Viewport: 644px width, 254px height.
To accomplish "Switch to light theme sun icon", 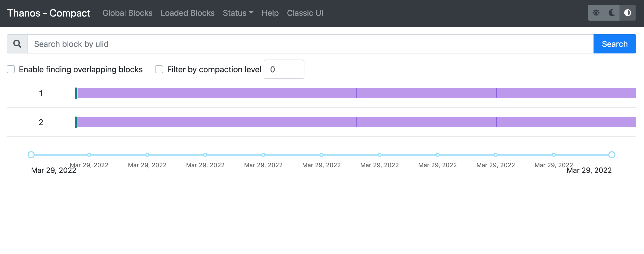I will [596, 13].
